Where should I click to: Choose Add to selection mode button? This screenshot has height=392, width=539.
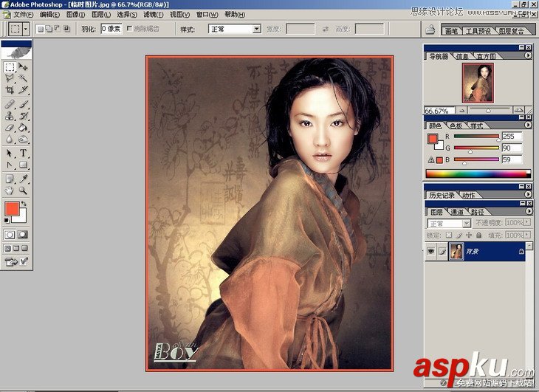pyautogui.click(x=49, y=29)
